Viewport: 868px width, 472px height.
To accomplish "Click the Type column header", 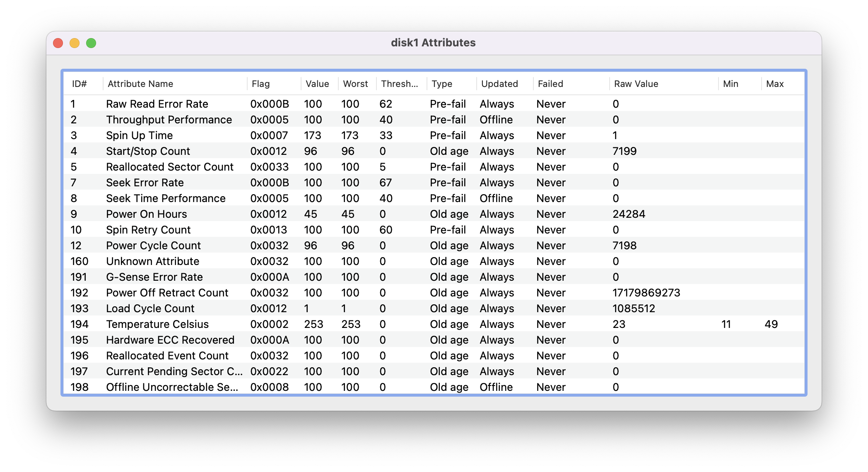I will coord(441,84).
